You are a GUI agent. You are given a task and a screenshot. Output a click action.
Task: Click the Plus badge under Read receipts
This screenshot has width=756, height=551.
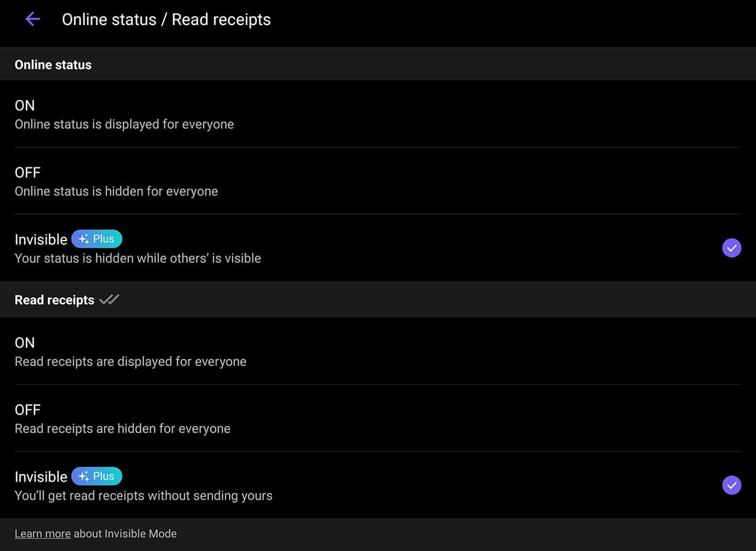pyautogui.click(x=96, y=476)
